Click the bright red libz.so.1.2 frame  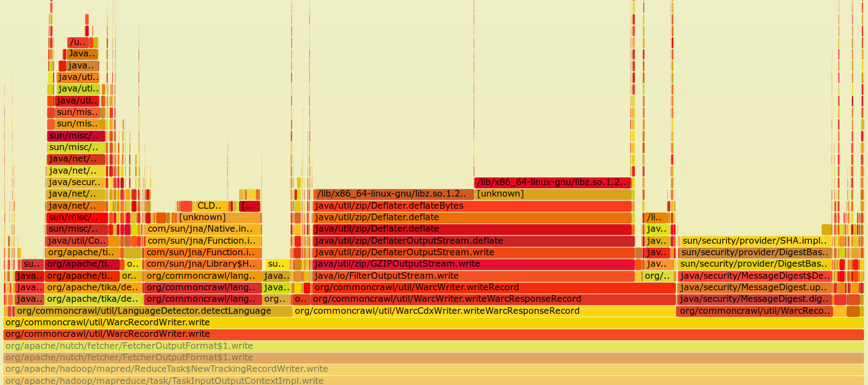(552, 182)
